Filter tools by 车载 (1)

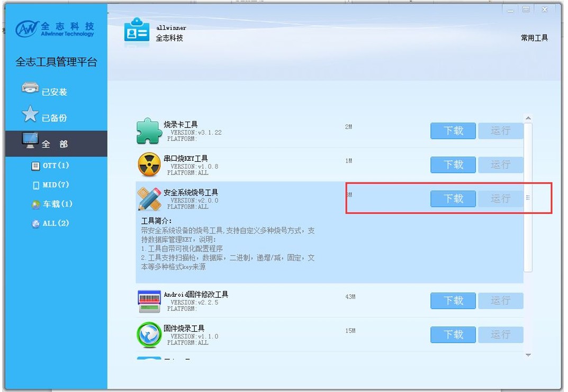click(x=52, y=204)
